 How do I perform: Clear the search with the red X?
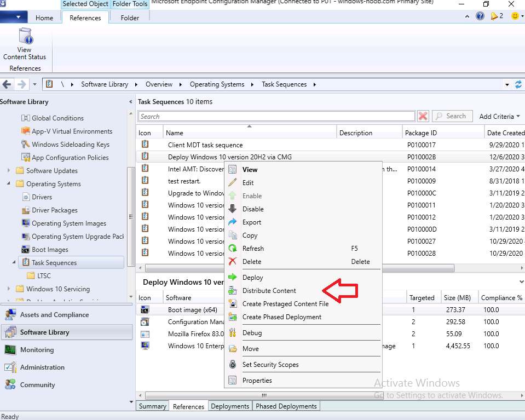(x=423, y=116)
